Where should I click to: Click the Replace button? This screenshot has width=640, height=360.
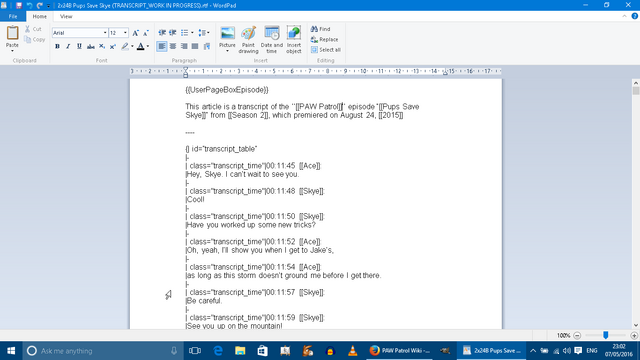pos(324,40)
